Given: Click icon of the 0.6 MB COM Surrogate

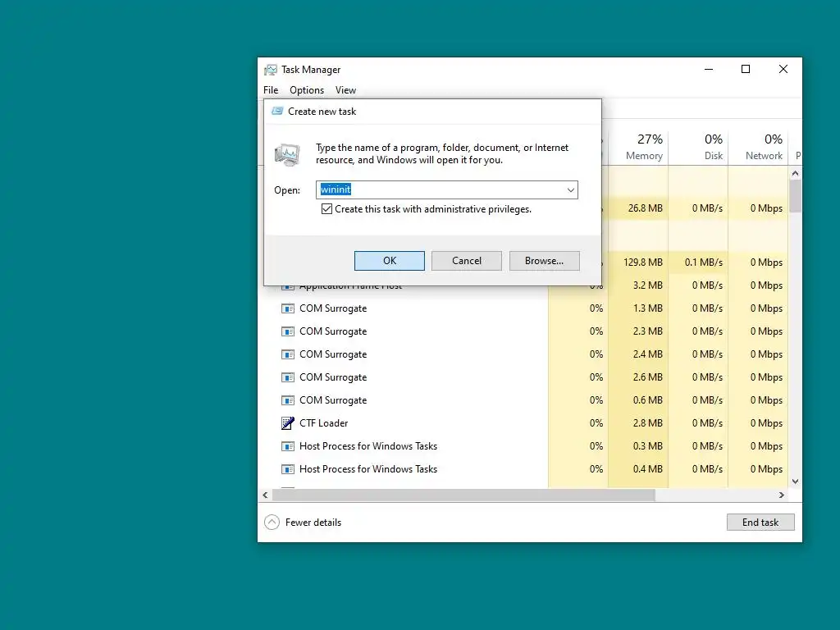Looking at the screenshot, I should coord(288,400).
